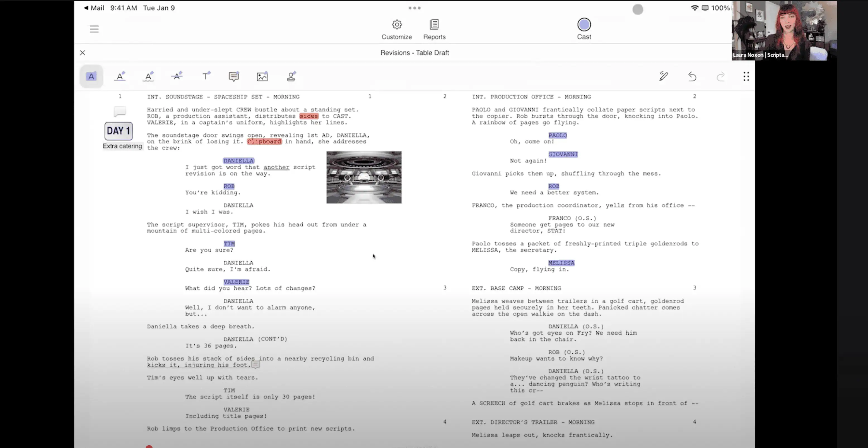Viewport: 868px width, 448px height.
Task: Redo the last script change
Action: coord(720,76)
